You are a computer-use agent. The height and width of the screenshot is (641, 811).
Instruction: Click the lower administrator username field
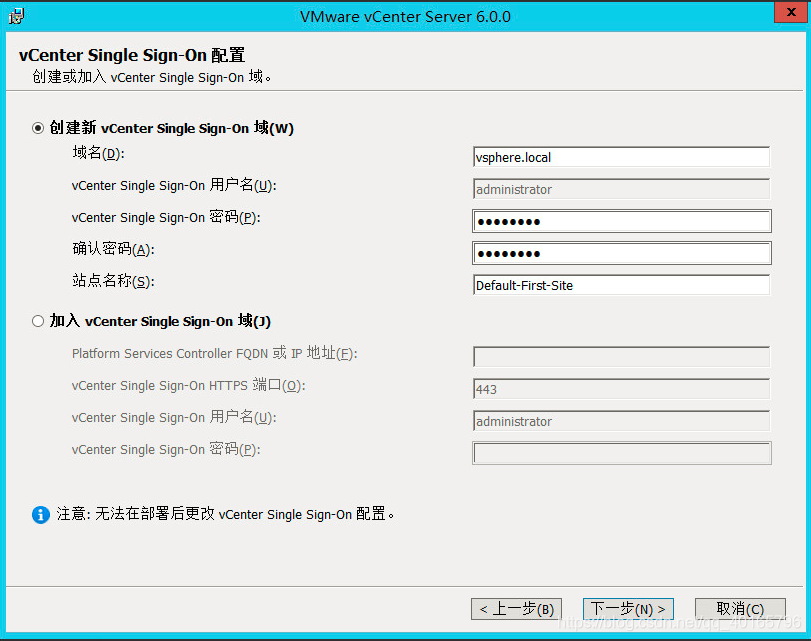click(x=621, y=421)
